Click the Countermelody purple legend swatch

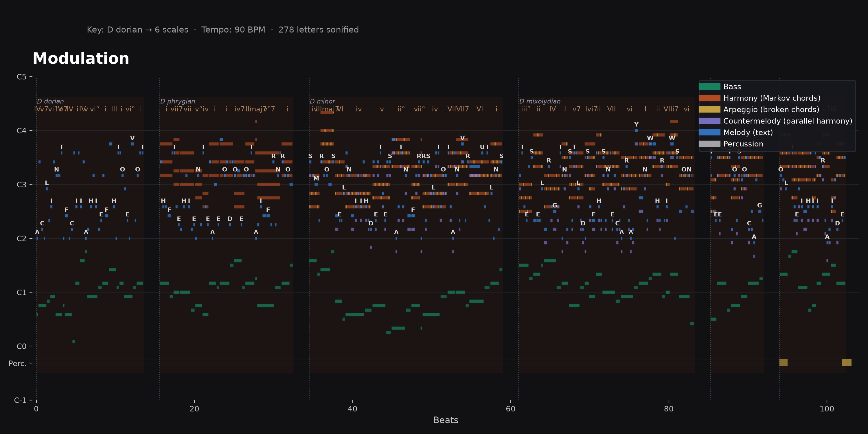[709, 121]
